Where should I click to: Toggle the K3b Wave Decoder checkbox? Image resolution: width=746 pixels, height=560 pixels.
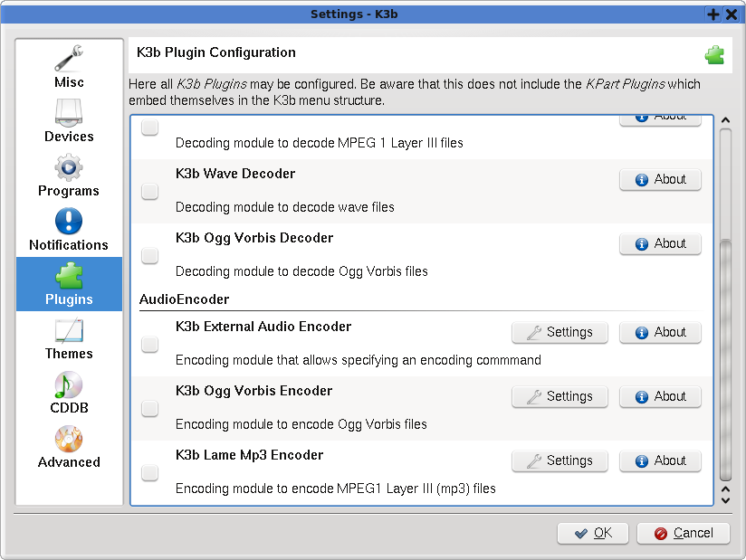[x=150, y=192]
